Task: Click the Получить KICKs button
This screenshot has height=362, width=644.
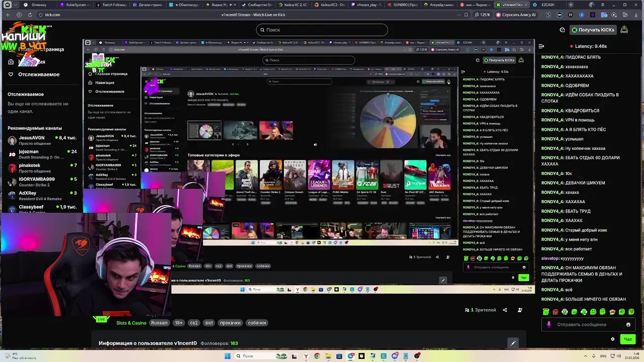Action: click(x=593, y=30)
